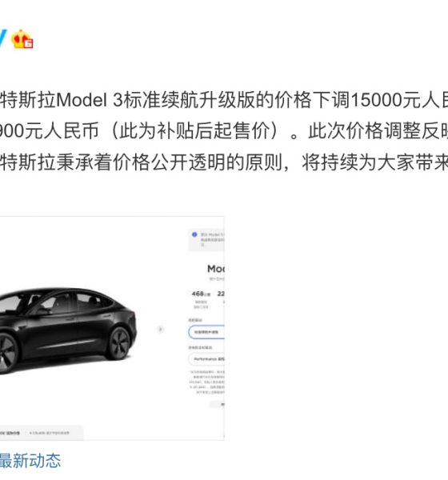Viewport: 448px width, 480px height.
Task: Click the next-image arrow beside the car
Action: coord(161,330)
